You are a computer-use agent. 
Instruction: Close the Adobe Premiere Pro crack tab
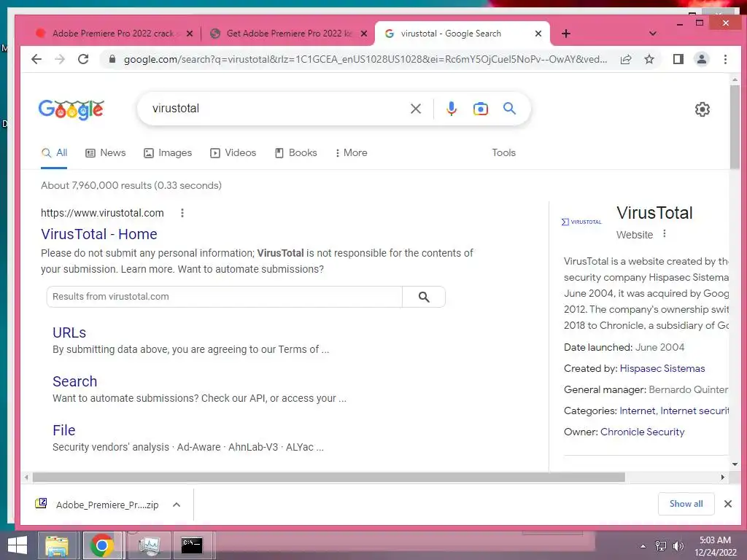point(190,34)
